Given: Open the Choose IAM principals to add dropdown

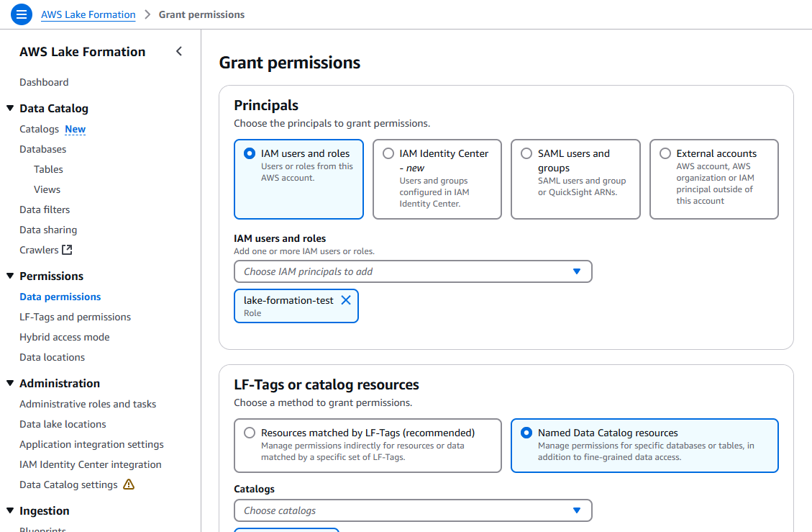Looking at the screenshot, I should (x=413, y=271).
